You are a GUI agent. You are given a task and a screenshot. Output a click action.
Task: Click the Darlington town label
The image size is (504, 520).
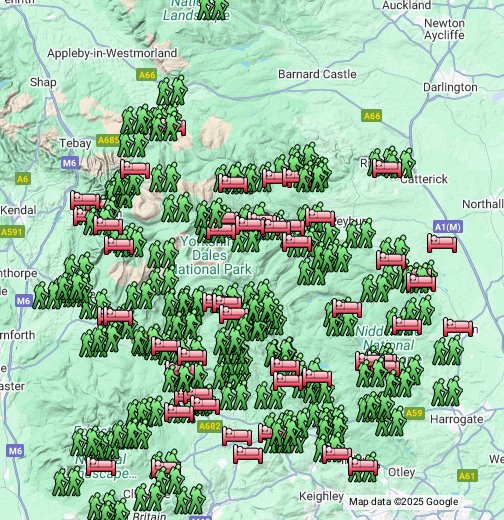coord(450,87)
